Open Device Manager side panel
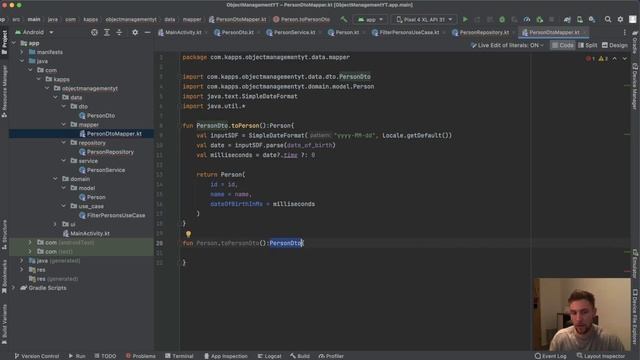This screenshot has width=640, height=360. click(x=635, y=86)
